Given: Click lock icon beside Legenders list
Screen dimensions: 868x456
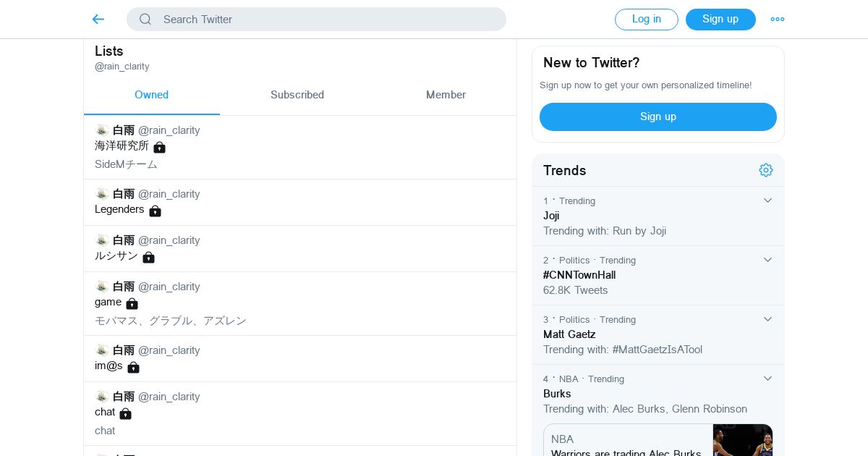Looking at the screenshot, I should 155,211.
